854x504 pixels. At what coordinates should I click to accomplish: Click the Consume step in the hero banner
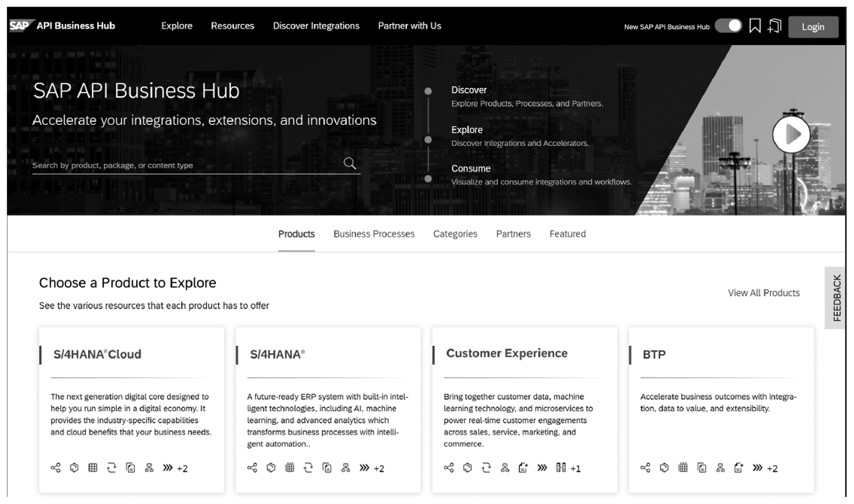click(x=471, y=169)
